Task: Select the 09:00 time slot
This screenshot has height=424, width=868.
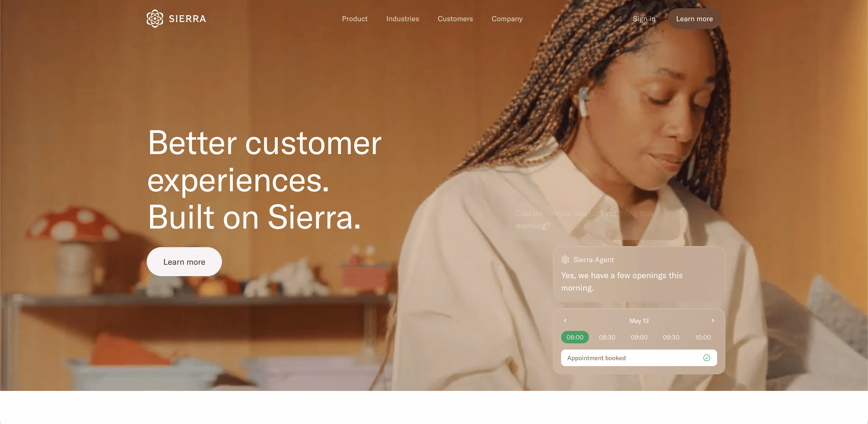Action: point(639,337)
